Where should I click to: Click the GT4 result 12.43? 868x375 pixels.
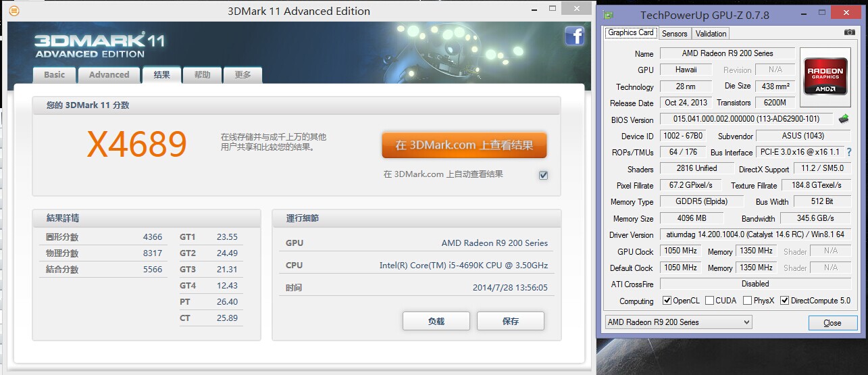pyautogui.click(x=227, y=286)
